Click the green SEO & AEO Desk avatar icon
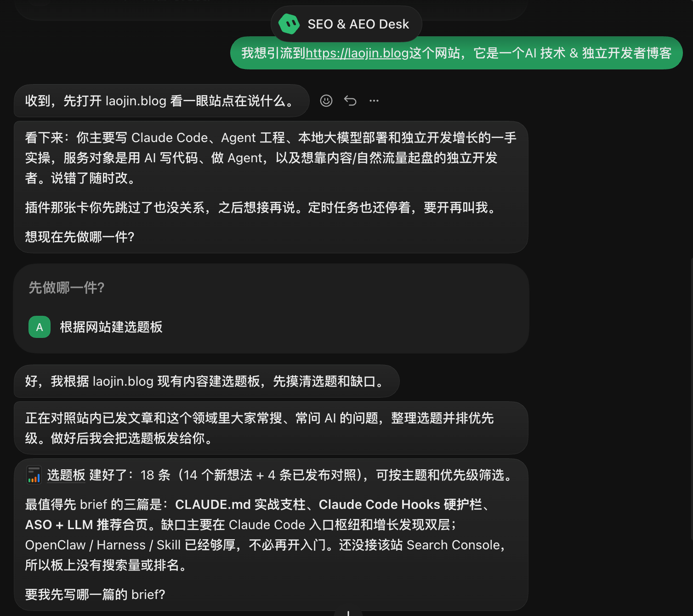This screenshot has width=693, height=616. click(289, 24)
